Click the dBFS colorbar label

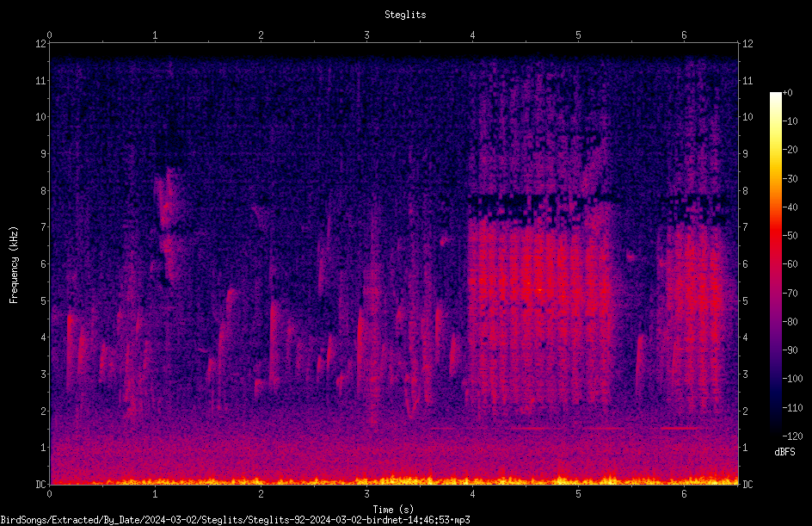pos(784,452)
